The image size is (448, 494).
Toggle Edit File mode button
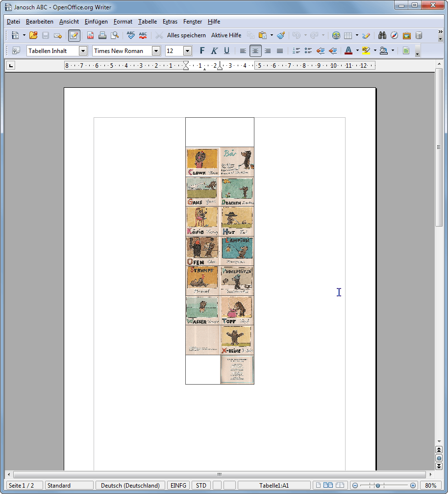coord(74,35)
